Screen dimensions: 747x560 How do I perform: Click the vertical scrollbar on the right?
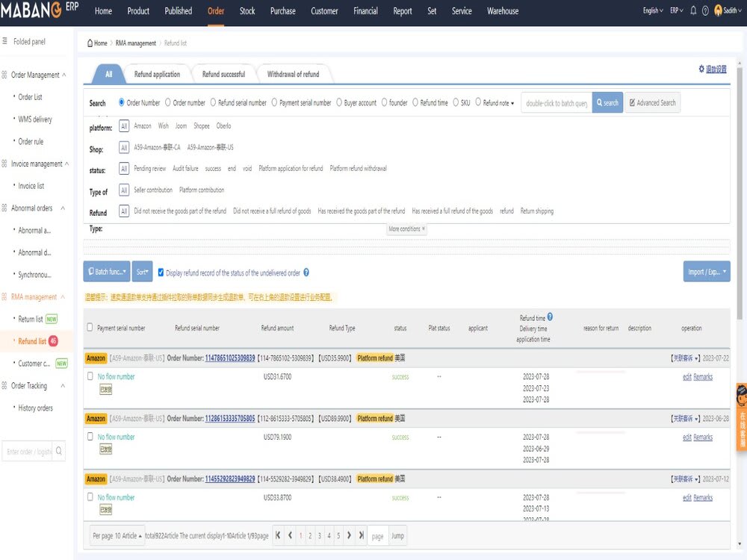click(x=739, y=193)
